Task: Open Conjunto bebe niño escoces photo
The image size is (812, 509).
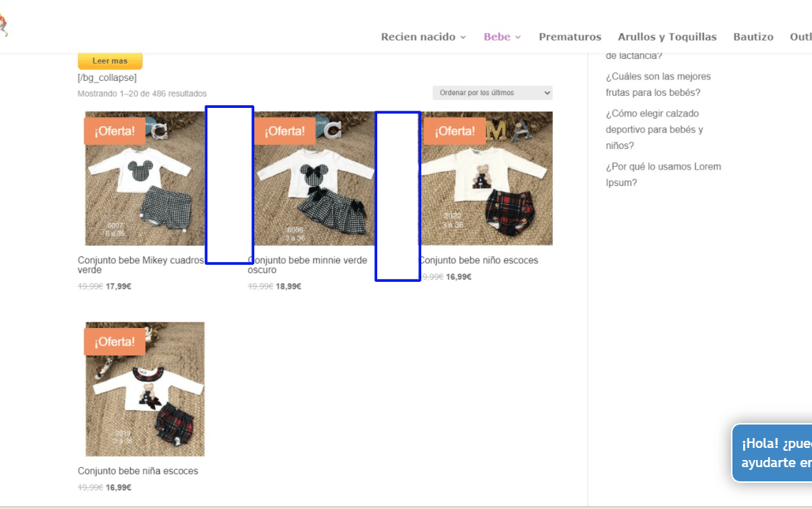Action: pos(487,178)
